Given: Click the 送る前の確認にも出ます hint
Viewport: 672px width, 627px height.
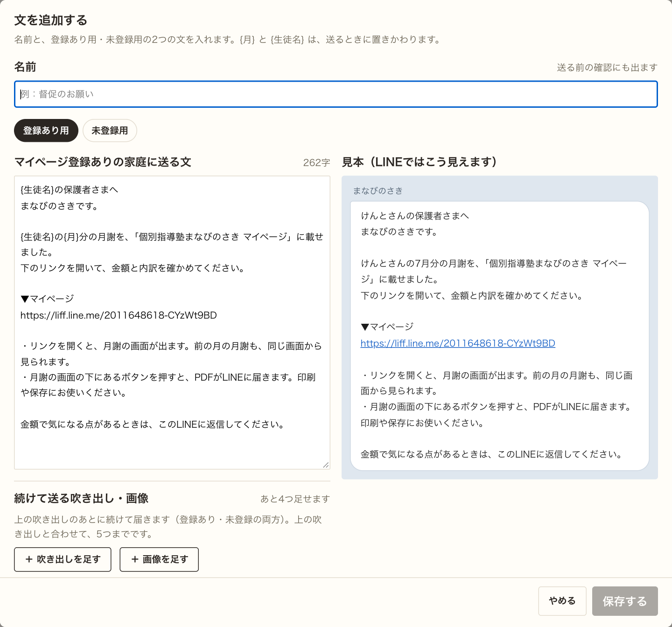Looking at the screenshot, I should pyautogui.click(x=607, y=68).
